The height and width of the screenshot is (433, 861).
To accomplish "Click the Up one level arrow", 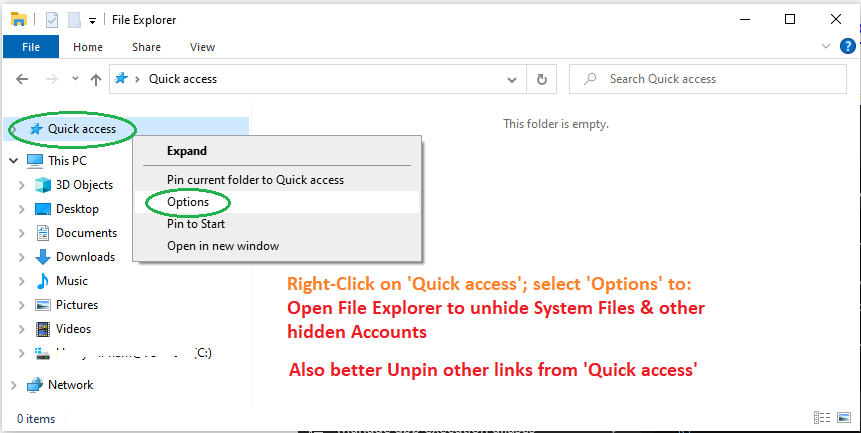I will [96, 80].
